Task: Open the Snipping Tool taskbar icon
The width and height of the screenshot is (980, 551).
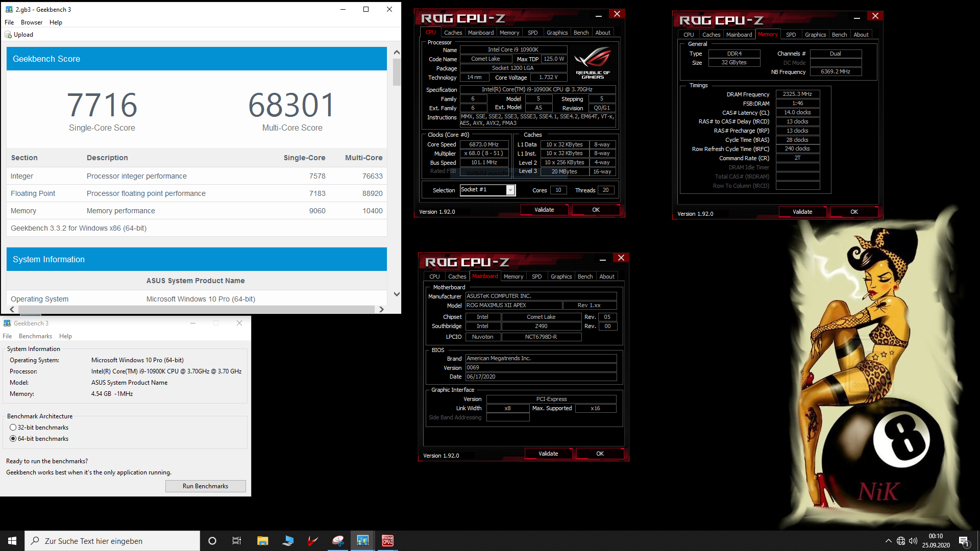Action: tap(338, 541)
